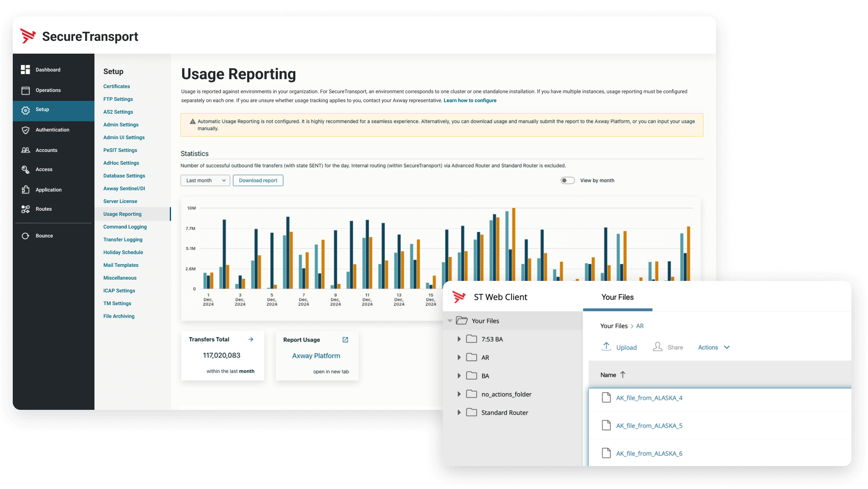Click the Upload icon in Web Client
The image size is (868, 489).
point(606,346)
